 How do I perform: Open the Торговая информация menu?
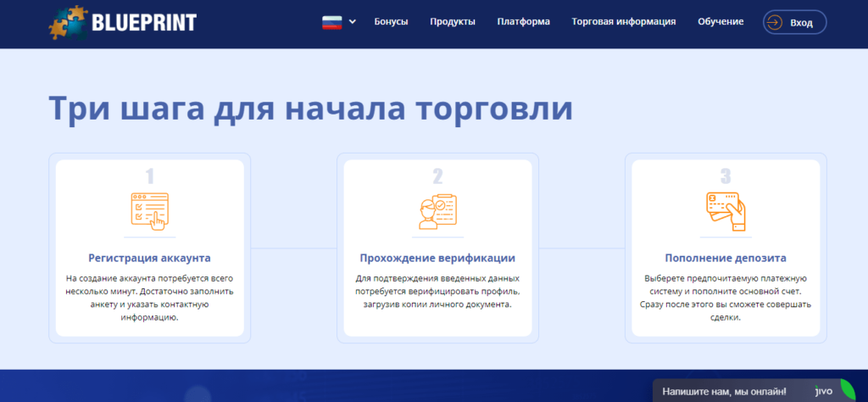tap(623, 22)
